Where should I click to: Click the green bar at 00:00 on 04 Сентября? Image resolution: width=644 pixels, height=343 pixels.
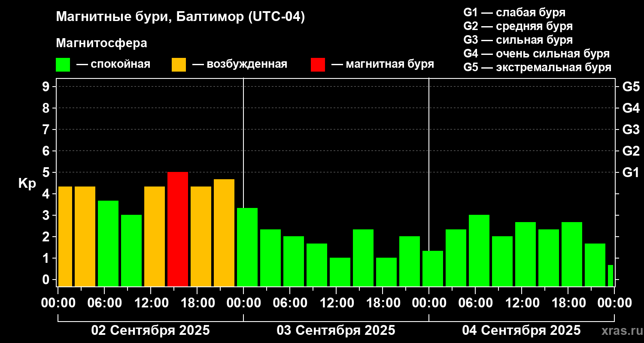(433, 268)
